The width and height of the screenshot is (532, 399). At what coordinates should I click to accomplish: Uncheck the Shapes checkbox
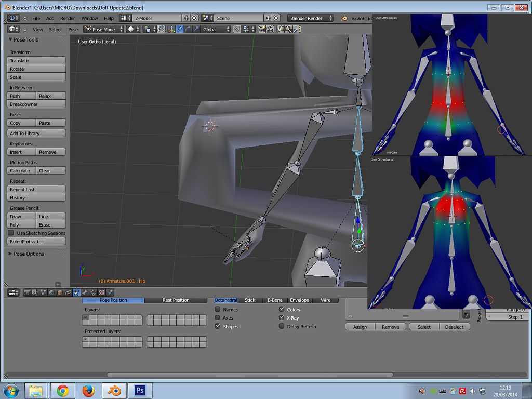click(218, 326)
